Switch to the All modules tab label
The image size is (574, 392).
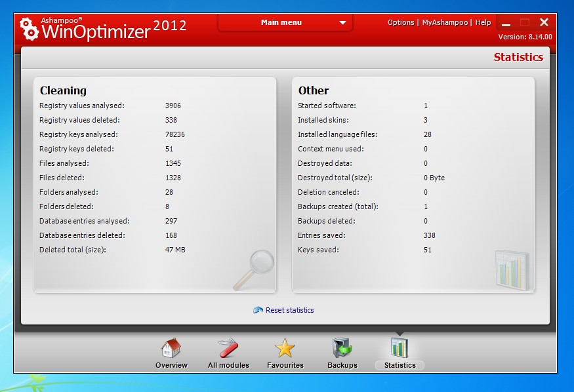tap(228, 365)
